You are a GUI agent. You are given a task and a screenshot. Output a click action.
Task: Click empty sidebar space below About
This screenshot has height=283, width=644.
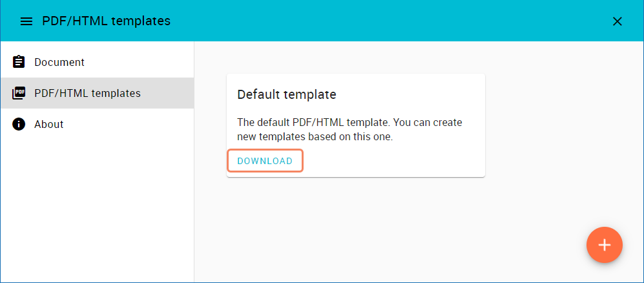point(97,207)
